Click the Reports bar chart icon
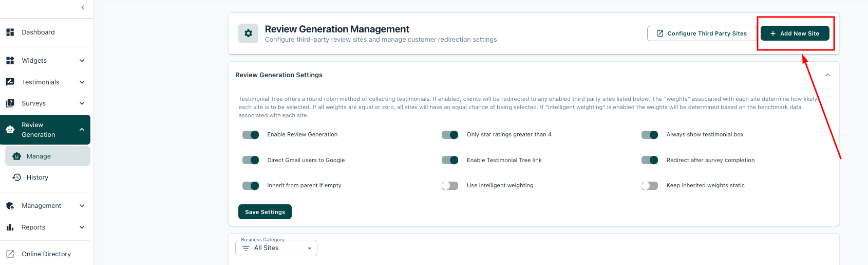This screenshot has width=868, height=265. coord(10,227)
